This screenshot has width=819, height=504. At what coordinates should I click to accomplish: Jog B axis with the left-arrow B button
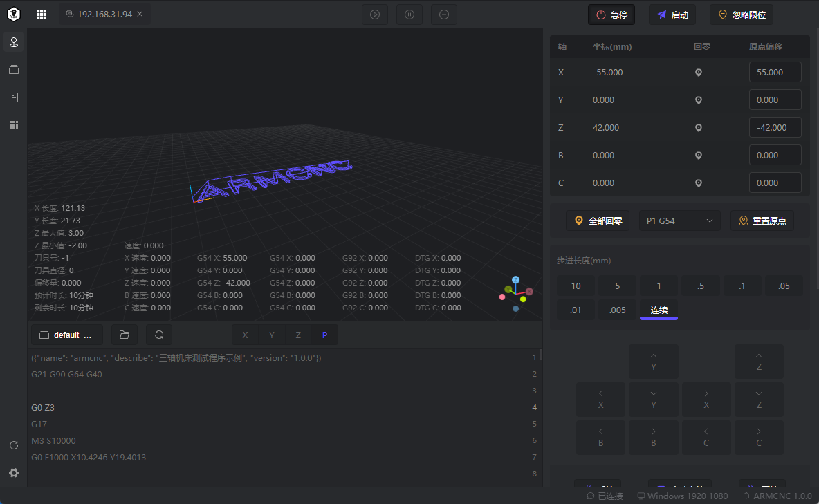coord(600,438)
